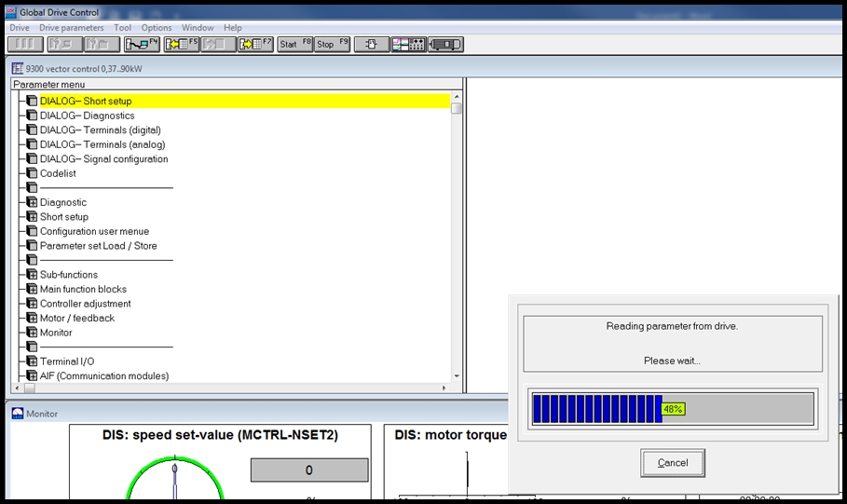
Task: Click the DIALOG– Diagnostics tree icon
Action: pyautogui.click(x=32, y=116)
